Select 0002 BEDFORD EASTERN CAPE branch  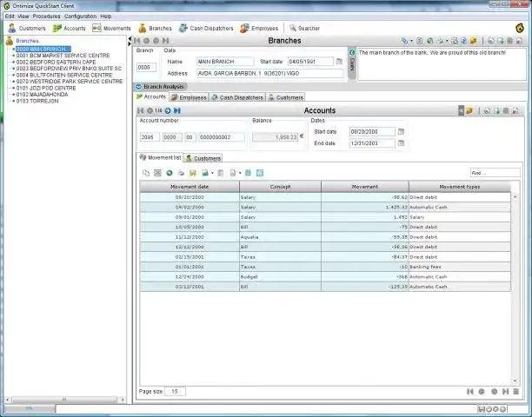56,62
